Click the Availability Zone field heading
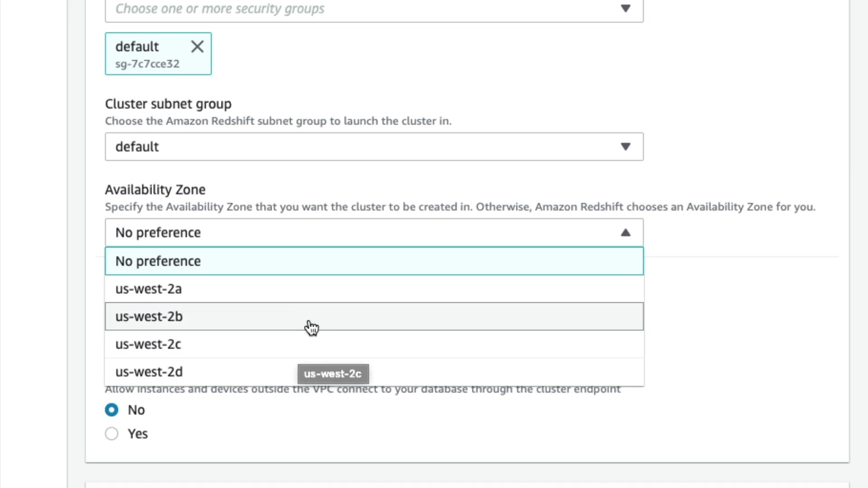This screenshot has height=488, width=868. pyautogui.click(x=155, y=190)
